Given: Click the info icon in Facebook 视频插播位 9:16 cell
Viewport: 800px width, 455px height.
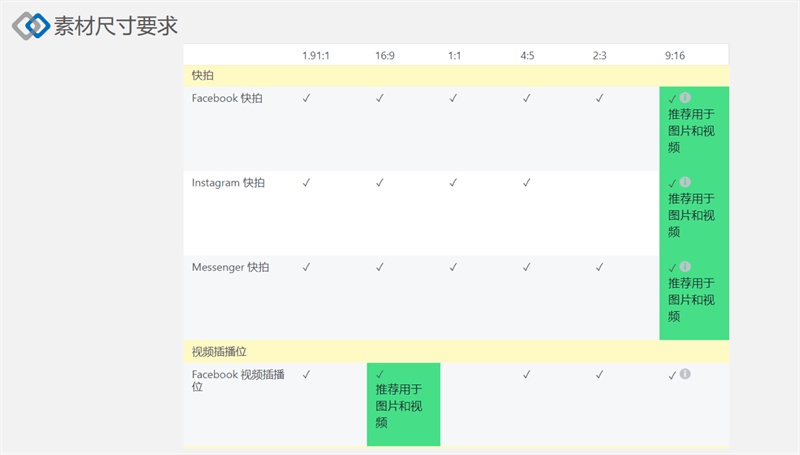Looking at the screenshot, I should click(x=685, y=374).
